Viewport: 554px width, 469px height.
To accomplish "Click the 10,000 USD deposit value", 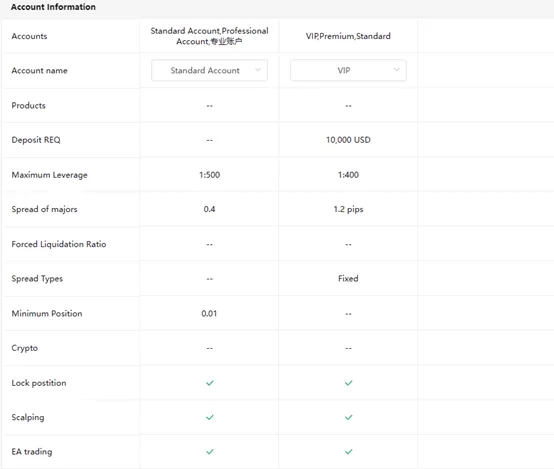I will [348, 140].
